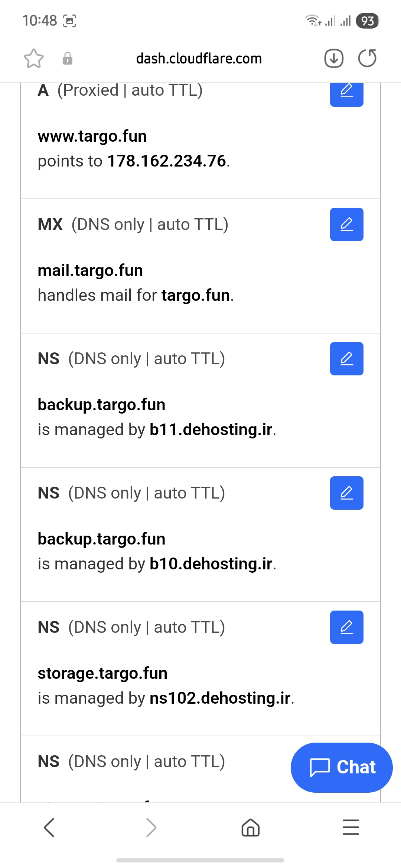The width and height of the screenshot is (401, 868).
Task: Select the IP address 178.162.234.76
Action: [x=167, y=161]
